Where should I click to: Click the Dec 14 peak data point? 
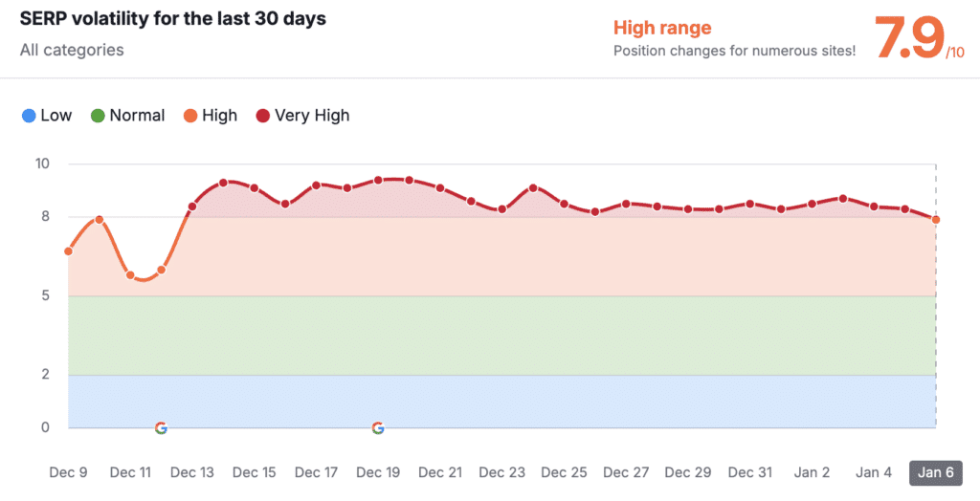(x=223, y=183)
